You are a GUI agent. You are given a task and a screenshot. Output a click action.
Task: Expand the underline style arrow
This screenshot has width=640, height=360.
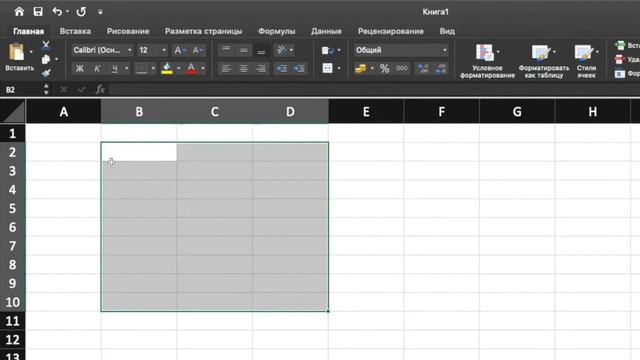point(127,68)
